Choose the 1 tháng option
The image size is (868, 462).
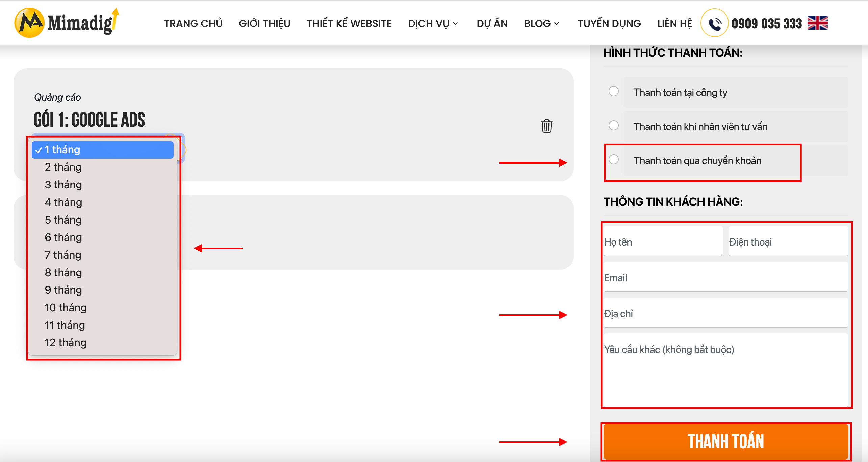coord(103,150)
